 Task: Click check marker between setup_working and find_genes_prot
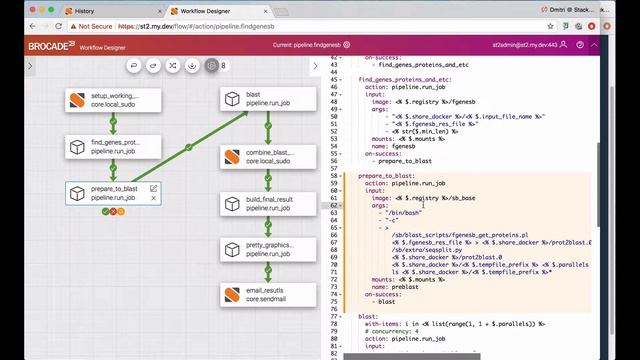click(113, 121)
